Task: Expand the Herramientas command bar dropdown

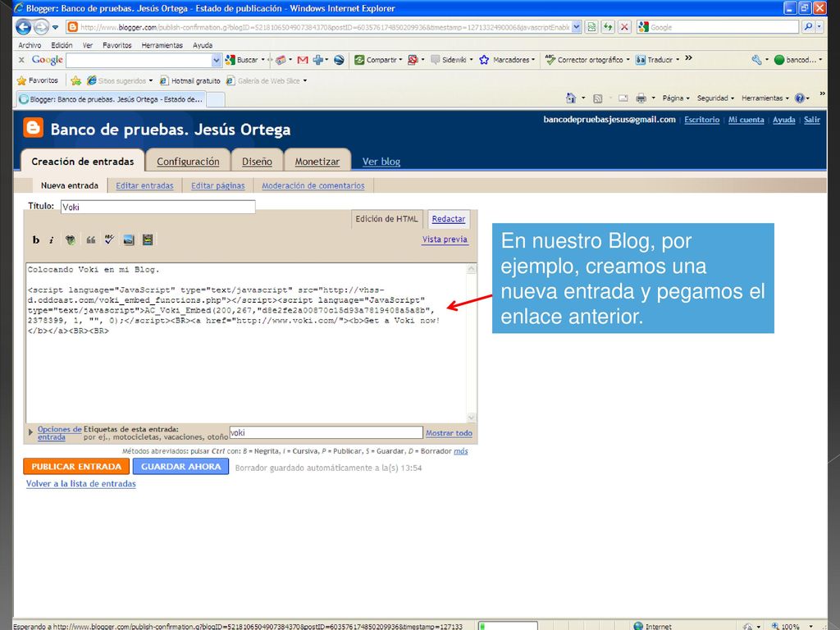Action: (x=765, y=98)
